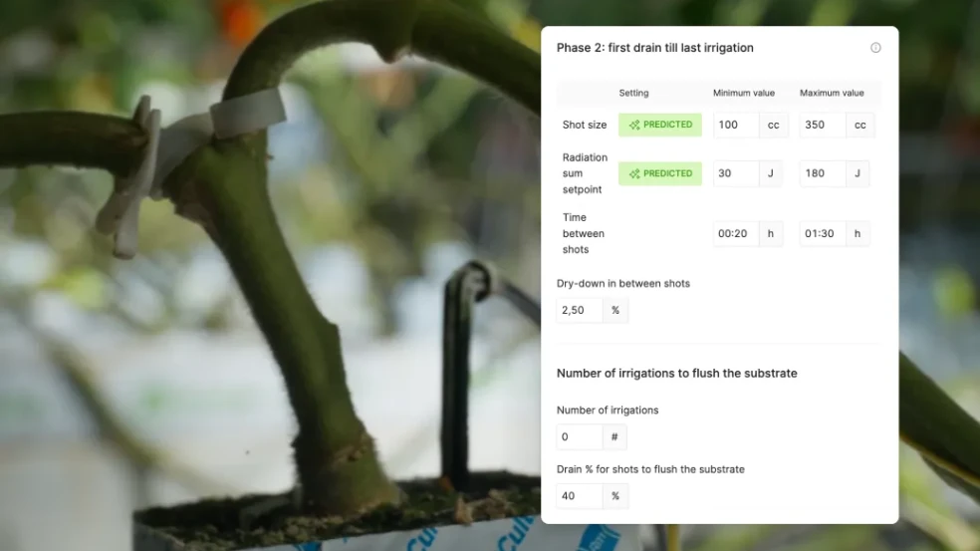The height and width of the screenshot is (551, 980).
Task: Toggle the Radiation sum setpoint PREDICTED setting
Action: point(660,173)
